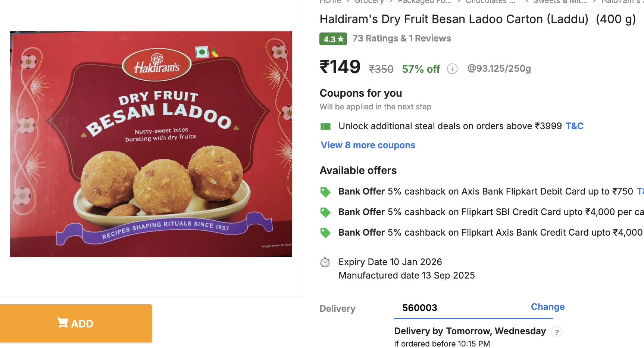This screenshot has width=644, height=348.
Task: Click the delivery help question mark icon
Action: tap(557, 332)
